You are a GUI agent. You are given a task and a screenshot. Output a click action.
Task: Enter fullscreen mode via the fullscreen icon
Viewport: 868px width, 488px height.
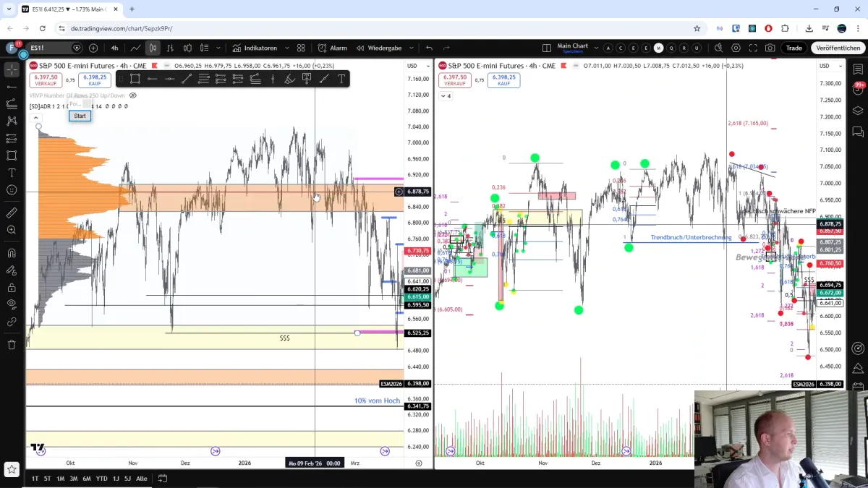coord(754,48)
